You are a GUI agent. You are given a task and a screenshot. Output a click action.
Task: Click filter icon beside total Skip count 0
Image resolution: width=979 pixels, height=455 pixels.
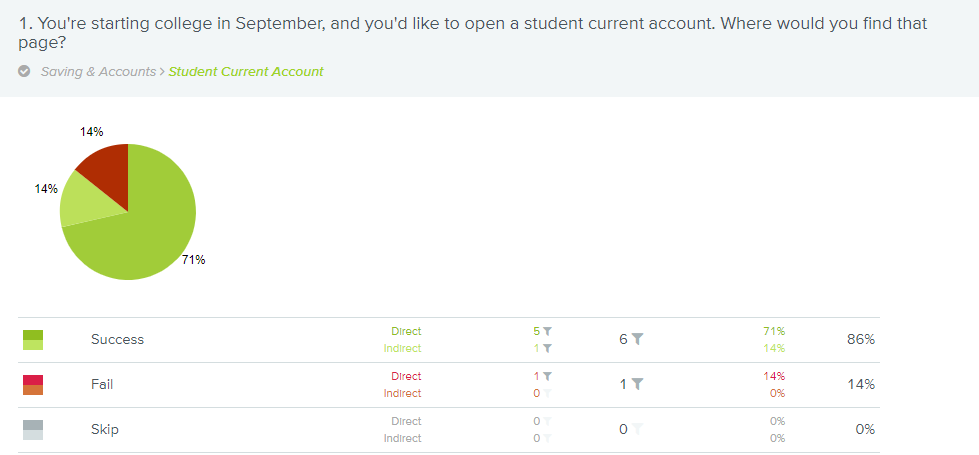tap(637, 429)
